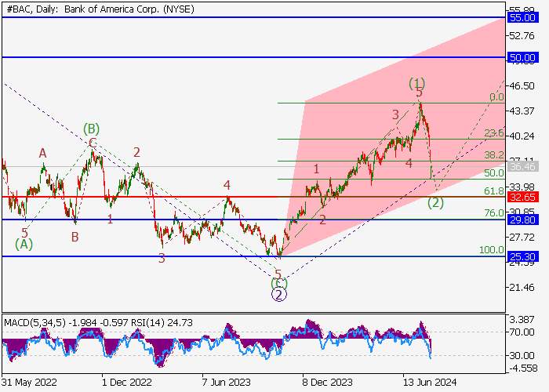Click the circled 2 wave label
The width and height of the screenshot is (549, 392).
[x=279, y=294]
